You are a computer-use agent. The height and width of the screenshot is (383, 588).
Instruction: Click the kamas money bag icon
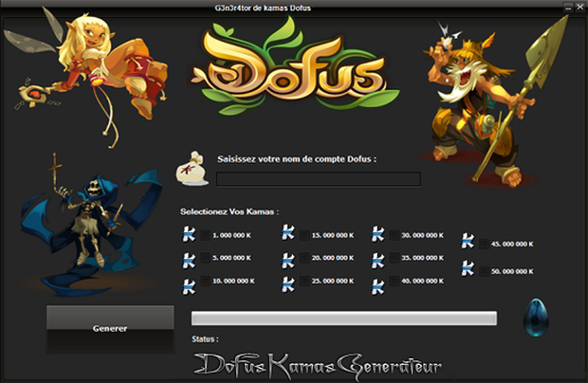pyautogui.click(x=192, y=169)
